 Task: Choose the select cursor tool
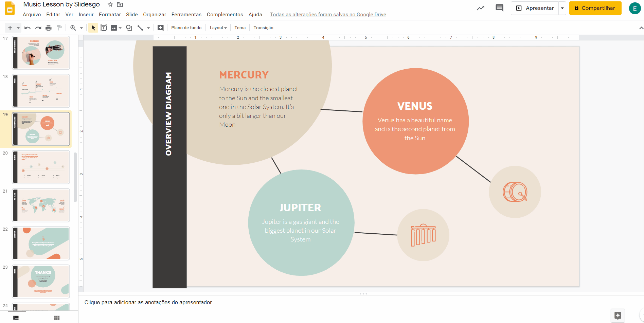(x=93, y=28)
